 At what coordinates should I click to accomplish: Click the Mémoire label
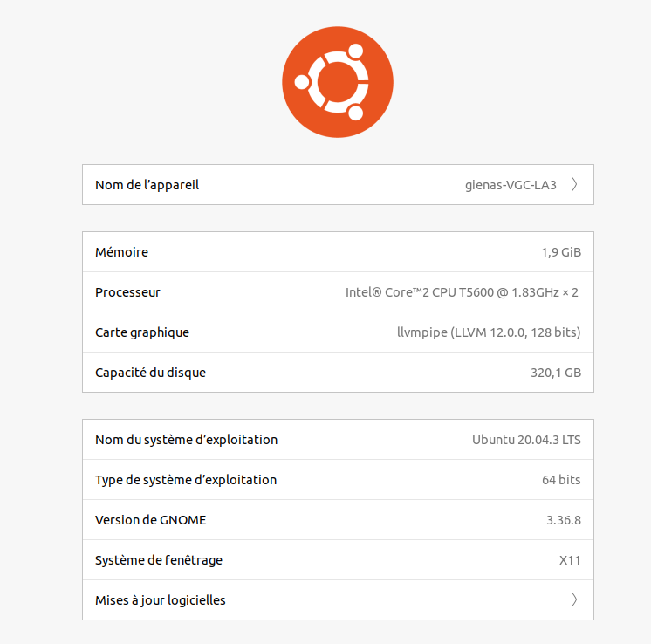click(x=121, y=252)
